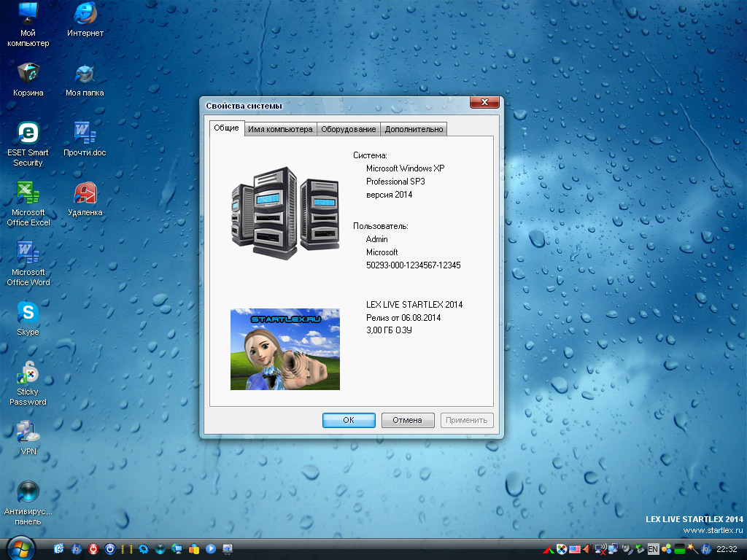Click the US flag tray icon
This screenshot has width=747, height=560.
[x=575, y=550]
